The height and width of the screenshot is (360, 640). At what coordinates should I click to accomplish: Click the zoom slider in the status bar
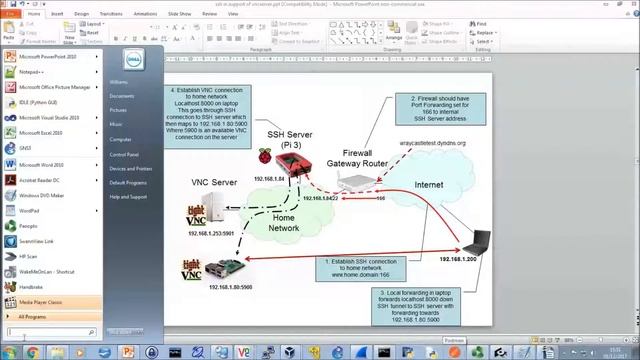click(602, 340)
